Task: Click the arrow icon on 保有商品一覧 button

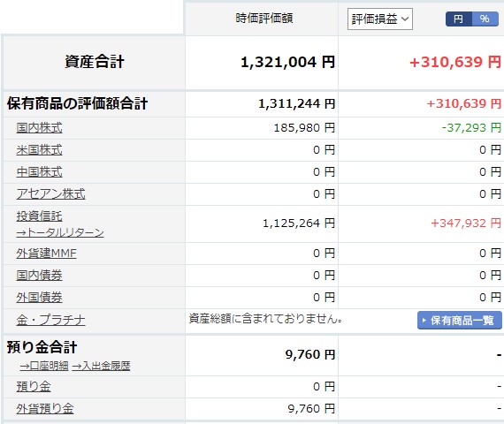Action: click(424, 321)
